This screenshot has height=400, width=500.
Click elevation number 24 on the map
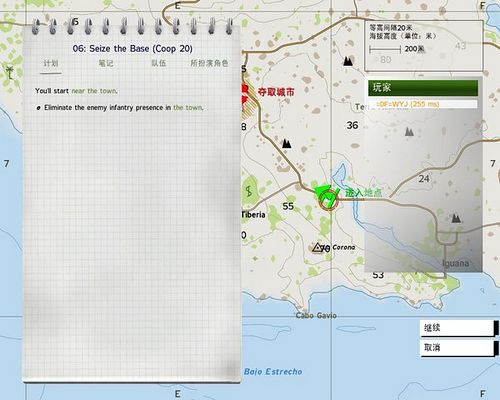tap(424, 179)
